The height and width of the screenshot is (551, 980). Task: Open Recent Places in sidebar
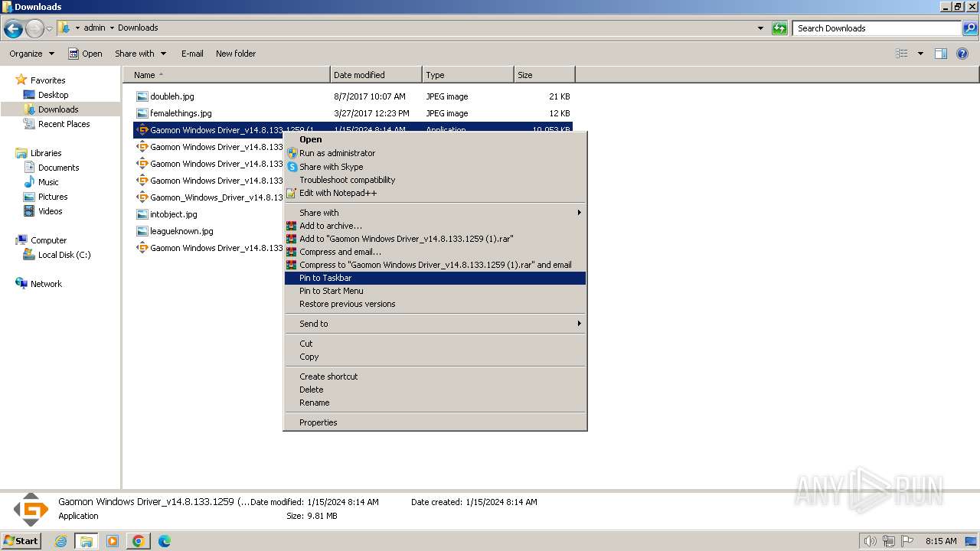point(64,124)
